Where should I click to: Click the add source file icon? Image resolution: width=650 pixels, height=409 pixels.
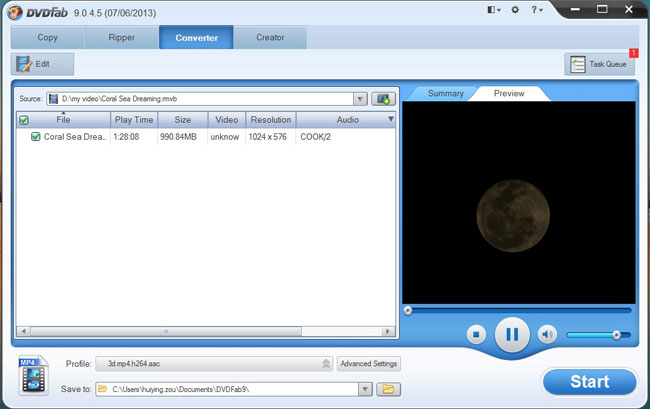(x=383, y=99)
